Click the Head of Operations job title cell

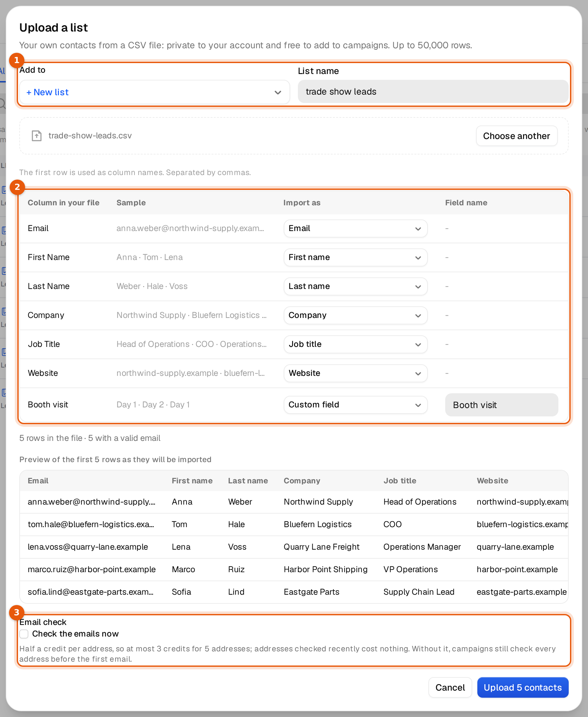click(x=420, y=502)
